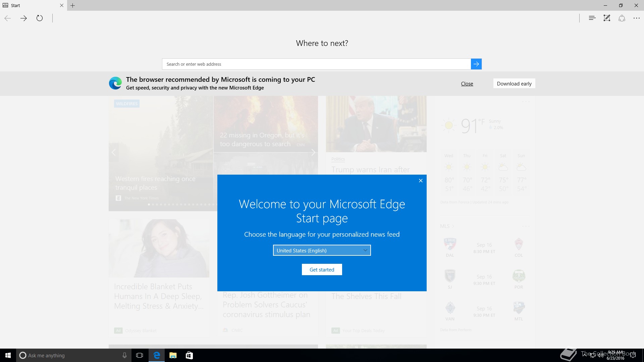Click the Cortana microphone icon
This screenshot has width=644, height=362.
click(x=124, y=355)
